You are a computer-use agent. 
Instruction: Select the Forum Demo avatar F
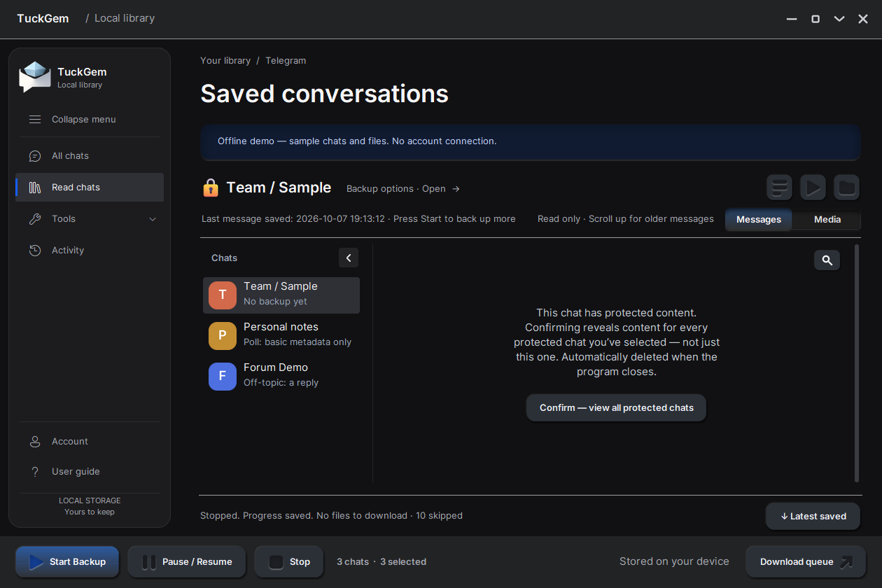coord(223,377)
